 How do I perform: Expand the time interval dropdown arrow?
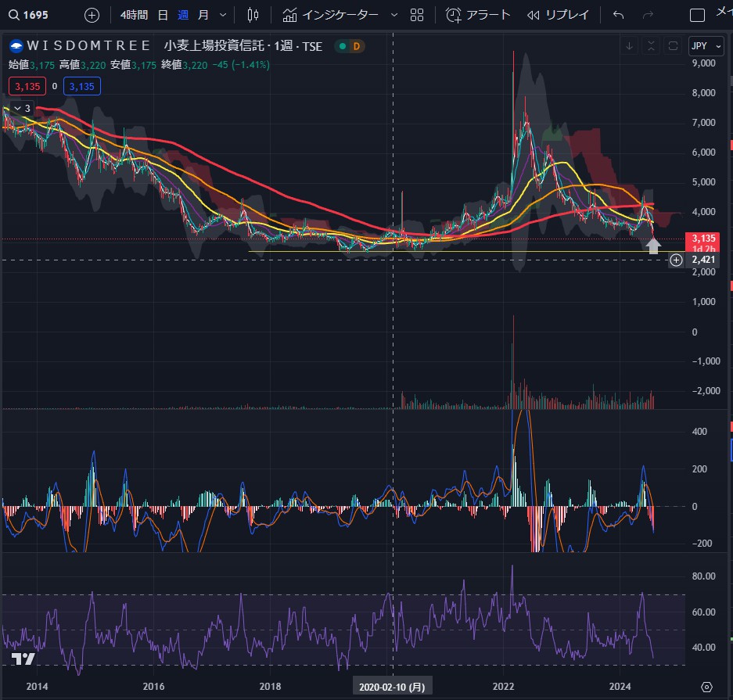pyautogui.click(x=223, y=15)
